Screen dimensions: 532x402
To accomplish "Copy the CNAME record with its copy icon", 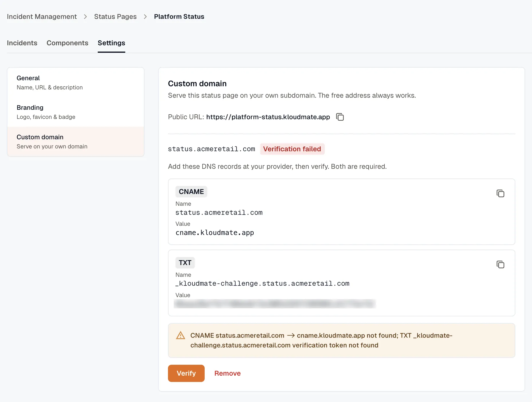I will tap(500, 193).
